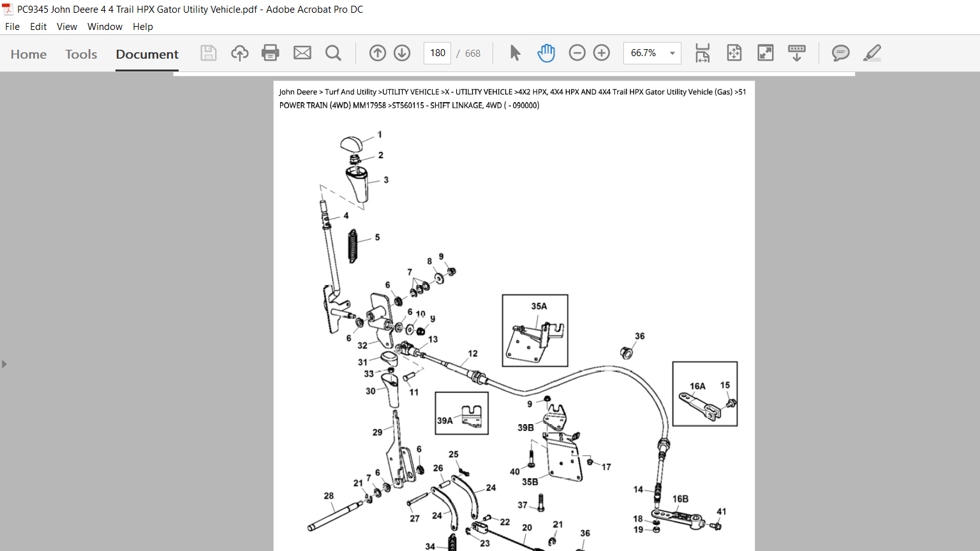Click part label 5 by spring
Viewport: 980px width, 551px height.
[x=377, y=237]
